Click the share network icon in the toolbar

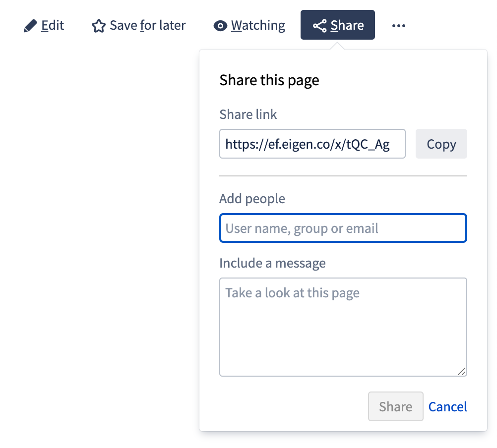[319, 26]
